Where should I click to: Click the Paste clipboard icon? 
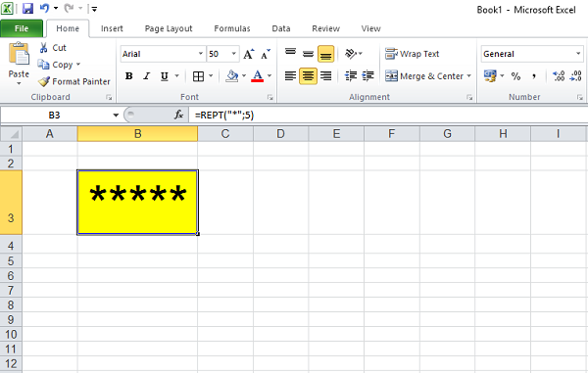tap(19, 54)
